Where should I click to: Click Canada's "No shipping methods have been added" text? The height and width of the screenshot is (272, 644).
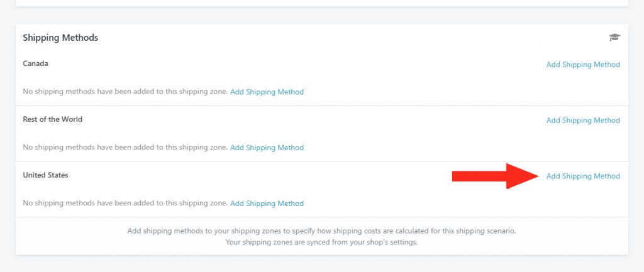click(125, 92)
